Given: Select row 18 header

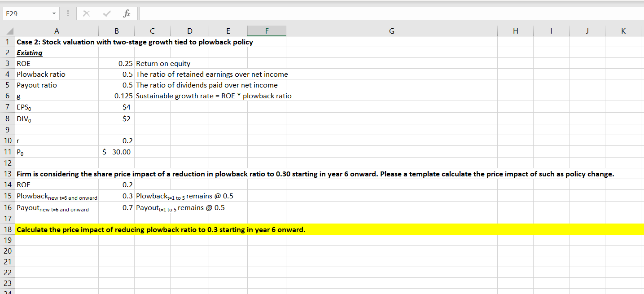Looking at the screenshot, I should click(7, 229).
